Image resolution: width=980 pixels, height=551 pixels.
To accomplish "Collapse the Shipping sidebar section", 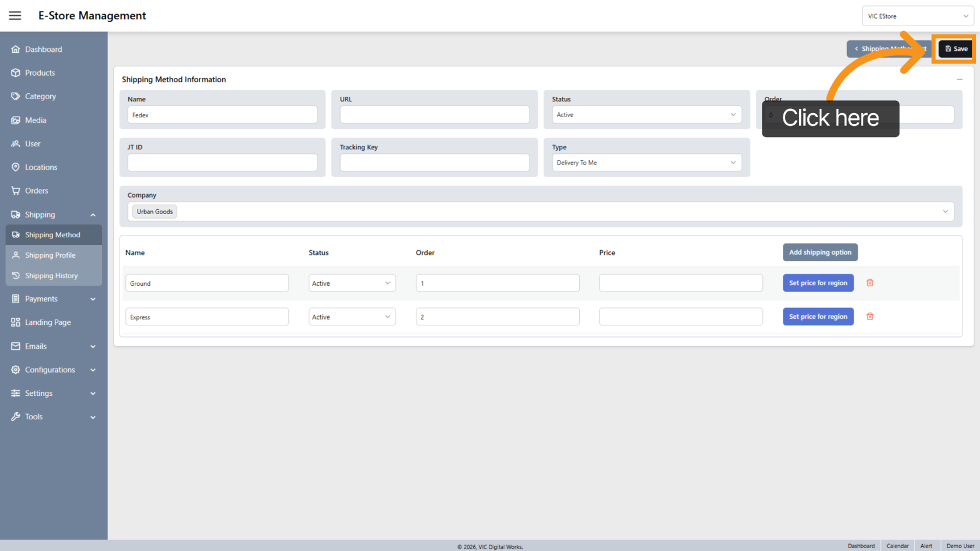I will (x=93, y=215).
